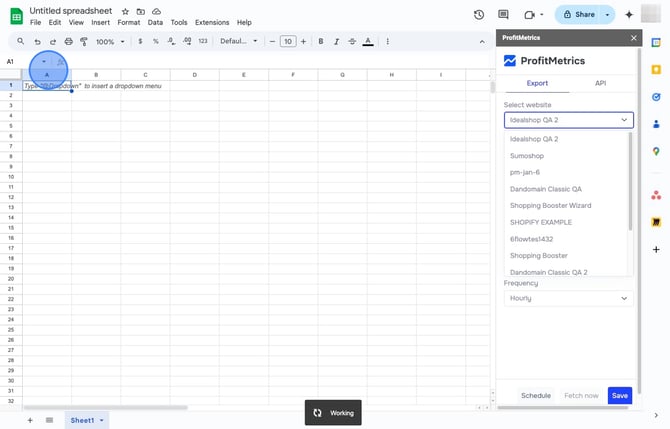Move spreadsheet using the folder icon
Viewport: 670px width, 429px height.
(141, 12)
